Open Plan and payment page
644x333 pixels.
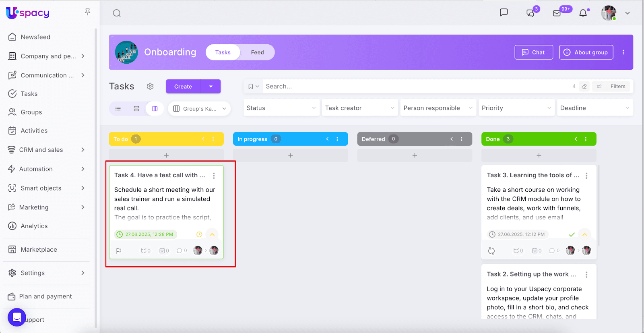click(45, 296)
